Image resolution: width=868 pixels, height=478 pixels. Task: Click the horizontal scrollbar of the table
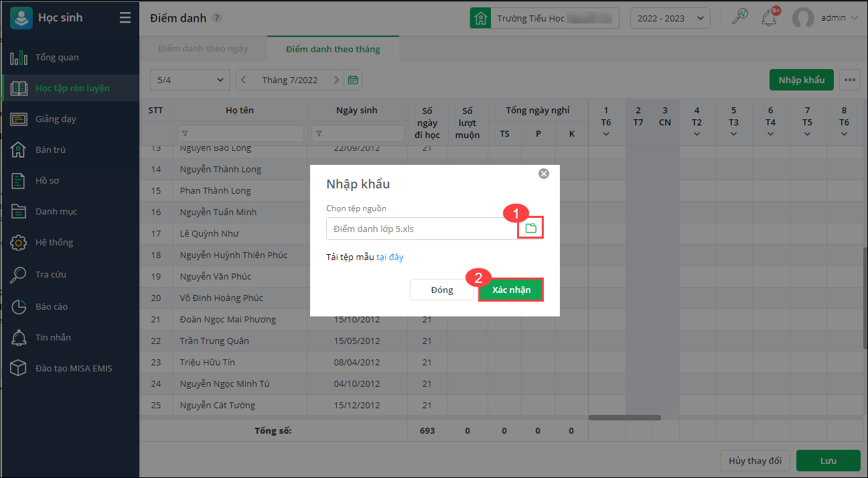click(x=624, y=418)
